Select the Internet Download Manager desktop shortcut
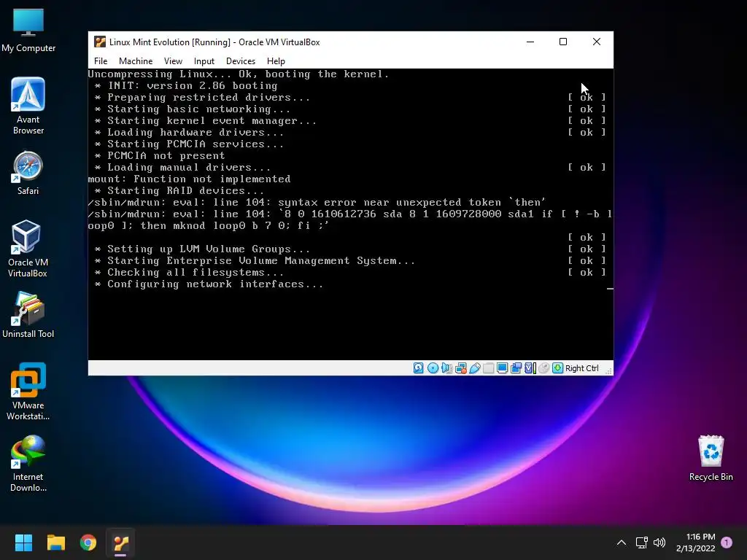The width and height of the screenshot is (747, 560). pyautogui.click(x=28, y=463)
